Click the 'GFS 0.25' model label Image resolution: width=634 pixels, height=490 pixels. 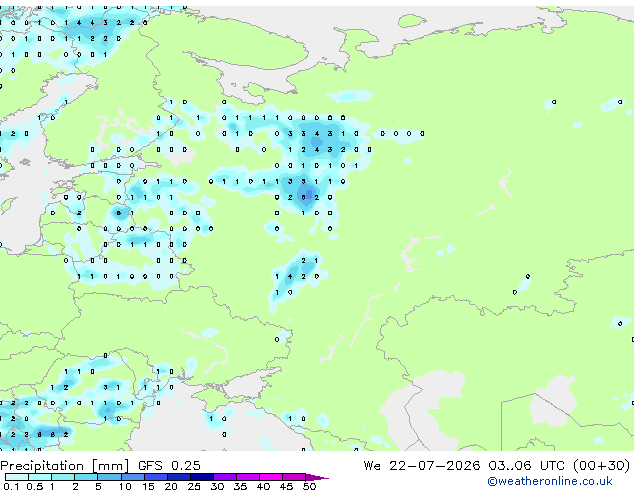click(169, 466)
